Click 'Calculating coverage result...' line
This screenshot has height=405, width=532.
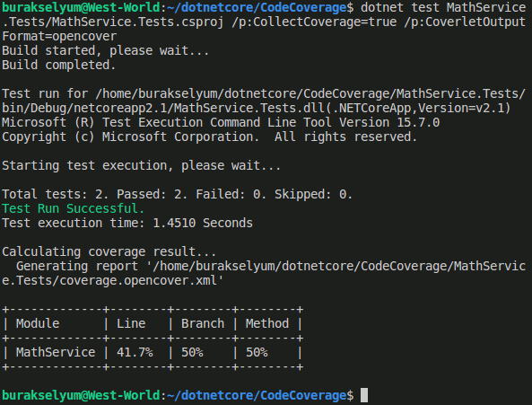pyautogui.click(x=109, y=252)
